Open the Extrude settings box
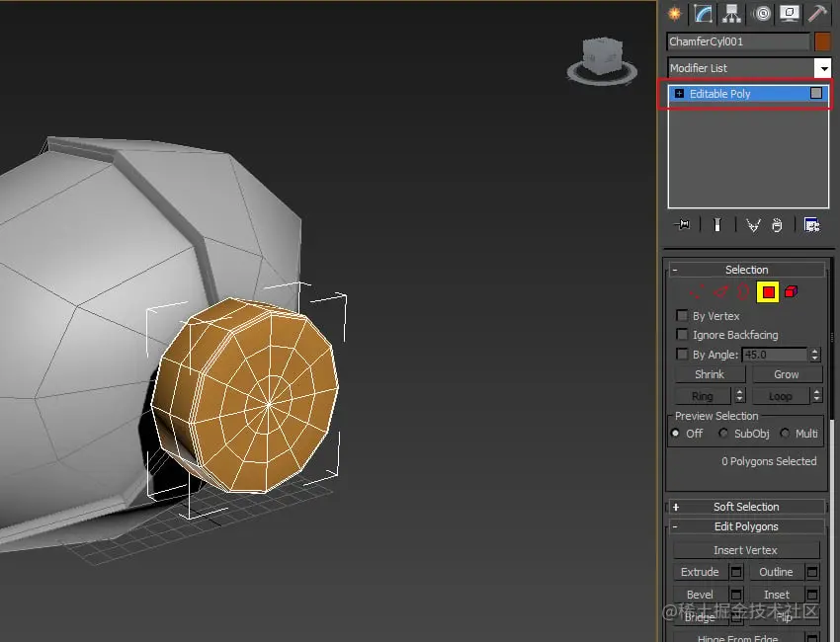840x642 pixels. point(736,572)
